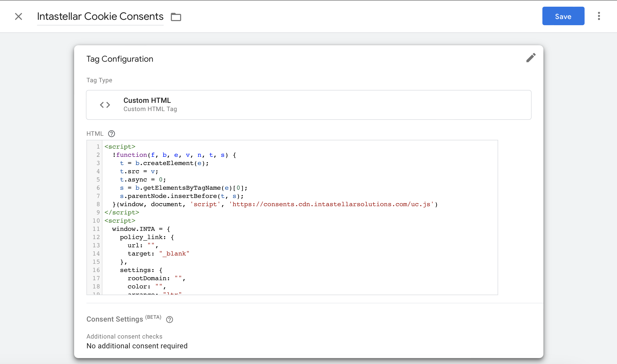Click the folder icon beside the tag name

pos(176,17)
